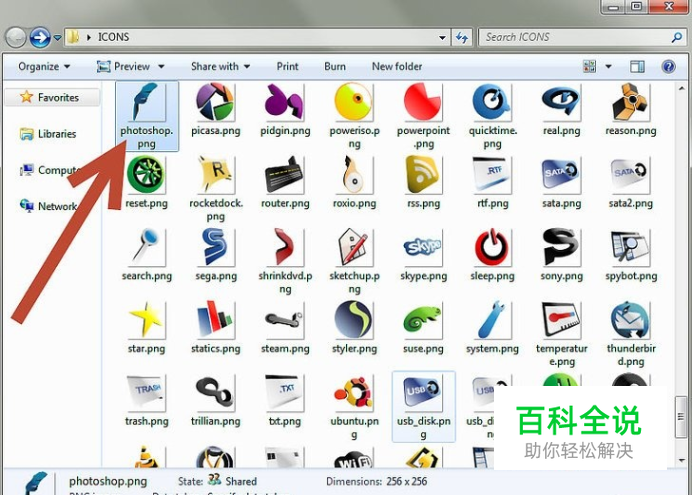Select the shrinkdvd.png red icon
The height and width of the screenshot is (495, 692).
point(284,248)
